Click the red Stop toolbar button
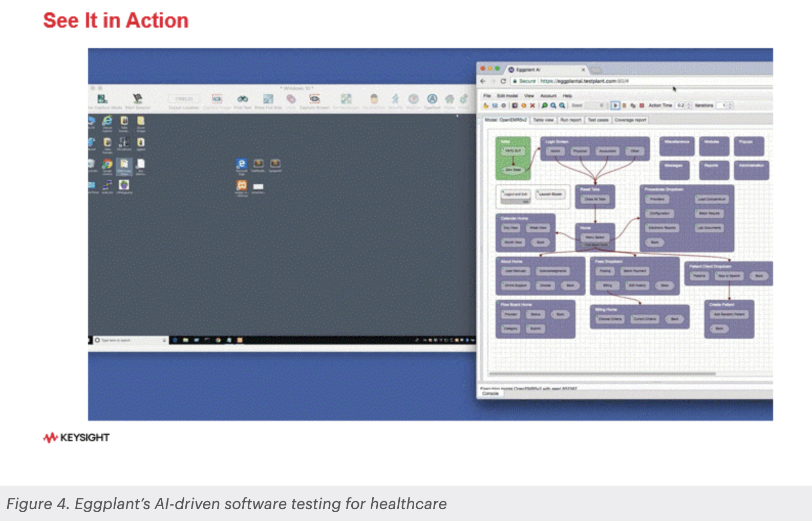 642,105
